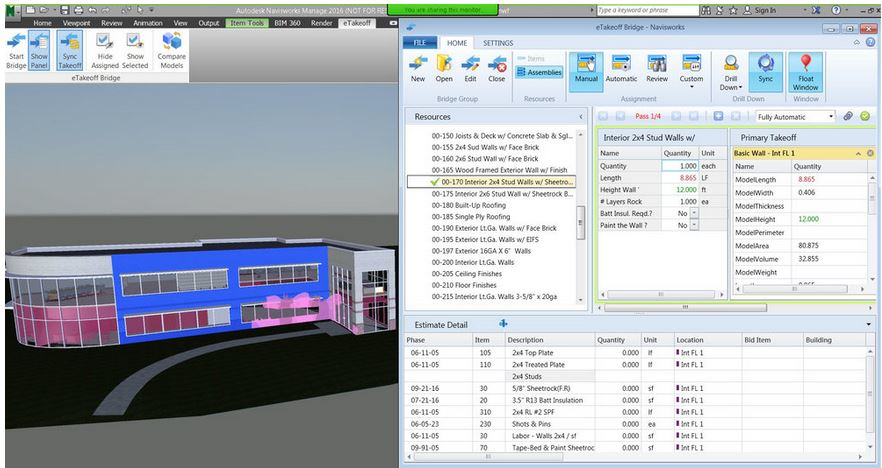Open the Drill Down dropdown
The image size is (882, 468).
pyautogui.click(x=731, y=72)
